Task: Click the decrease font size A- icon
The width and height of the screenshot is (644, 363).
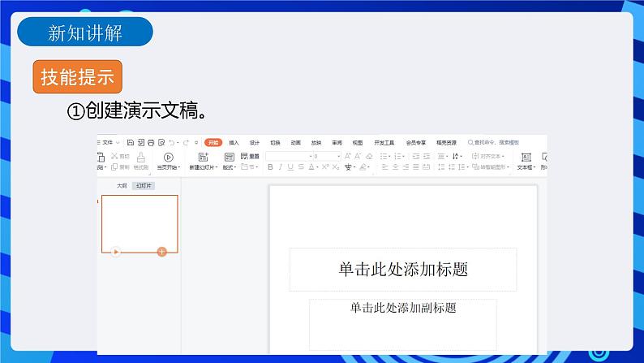Action: click(x=358, y=156)
